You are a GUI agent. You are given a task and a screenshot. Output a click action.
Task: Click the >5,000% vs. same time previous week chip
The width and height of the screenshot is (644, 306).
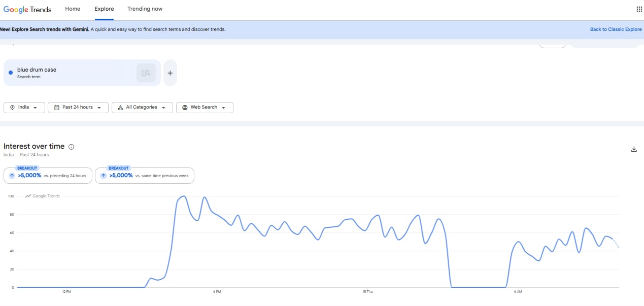145,176
